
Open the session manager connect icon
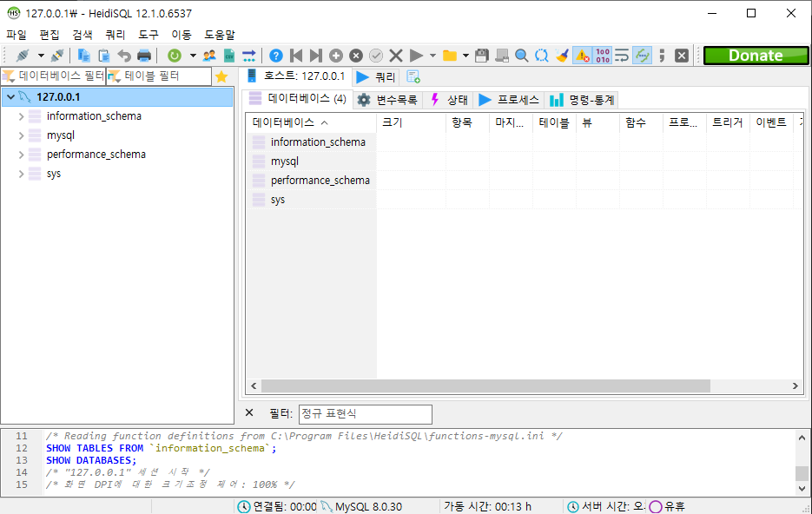[23, 56]
